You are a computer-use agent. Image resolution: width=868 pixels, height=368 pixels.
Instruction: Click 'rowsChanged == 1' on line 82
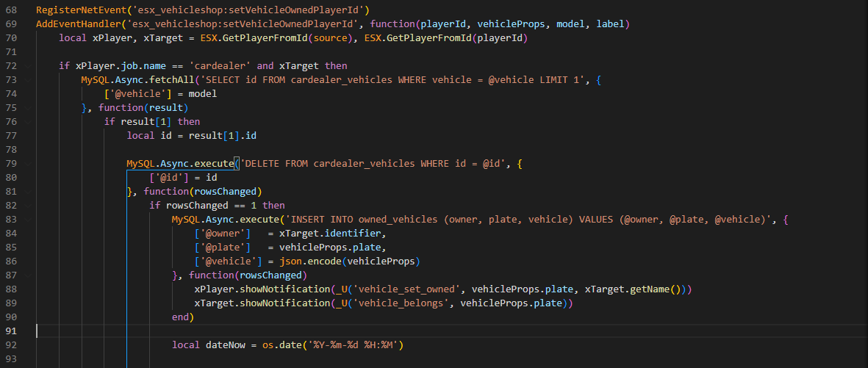pyautogui.click(x=212, y=206)
